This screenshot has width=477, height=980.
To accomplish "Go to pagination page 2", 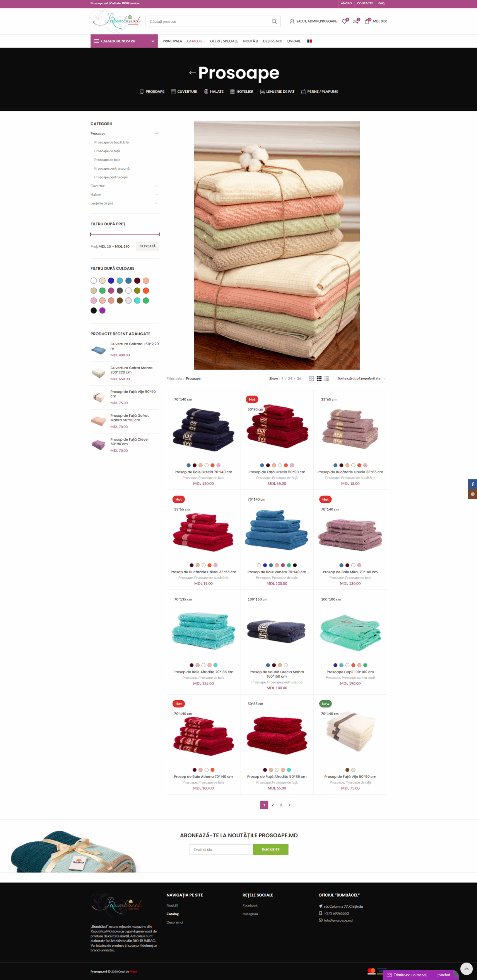I will (273, 805).
